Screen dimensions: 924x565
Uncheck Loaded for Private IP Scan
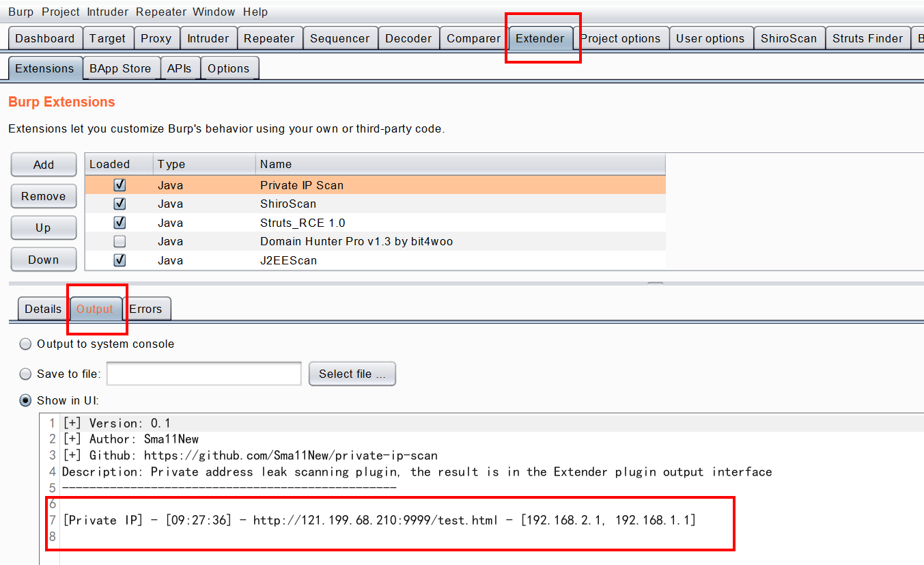(x=120, y=185)
